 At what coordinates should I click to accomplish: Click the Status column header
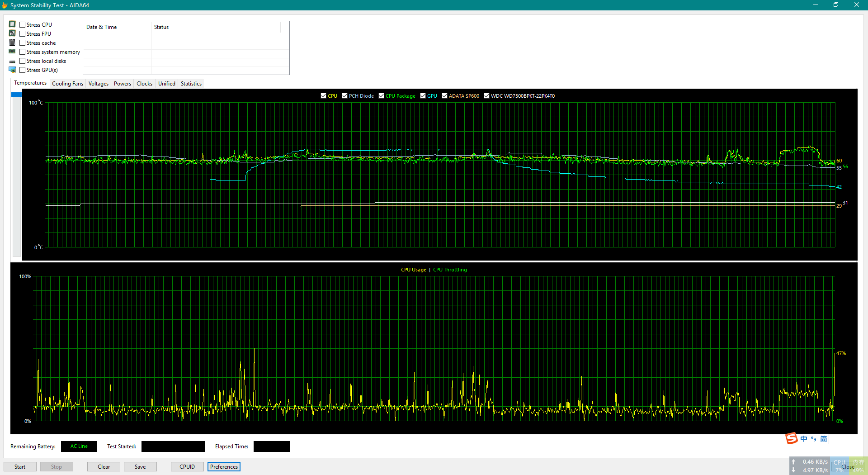[216, 27]
